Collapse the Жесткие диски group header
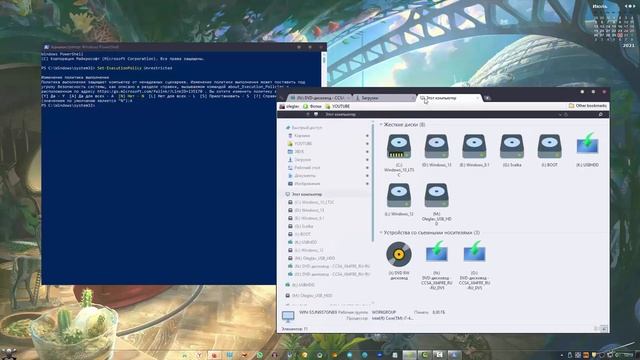Viewport: 640px width, 360px height. click(x=381, y=124)
